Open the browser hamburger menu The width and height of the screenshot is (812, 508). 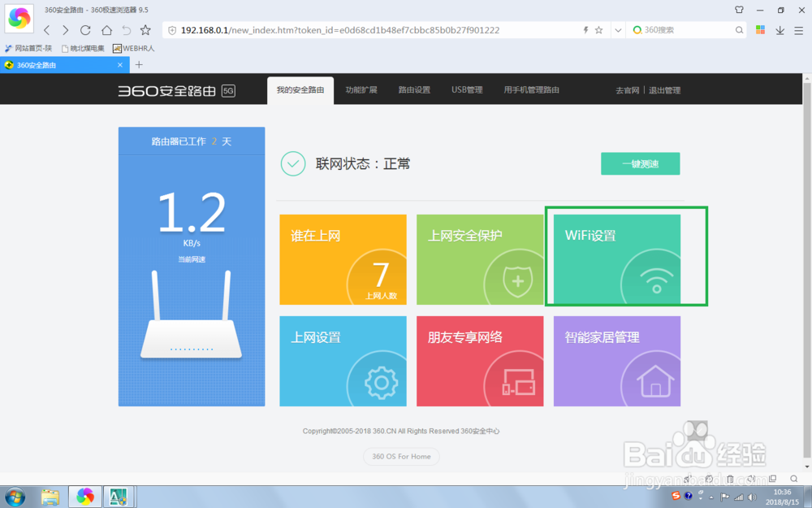[x=798, y=30]
